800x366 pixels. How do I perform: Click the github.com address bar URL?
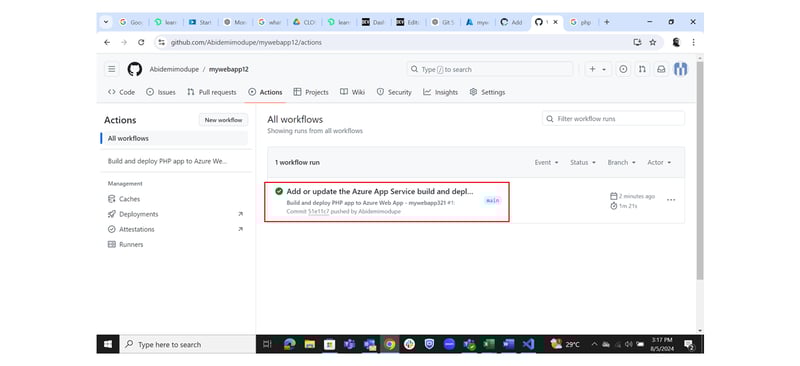pyautogui.click(x=246, y=42)
